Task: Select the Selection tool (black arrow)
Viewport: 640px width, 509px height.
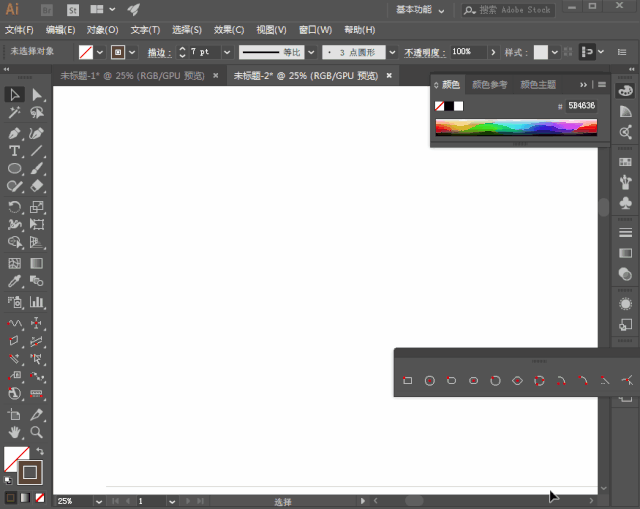Action: [x=14, y=94]
